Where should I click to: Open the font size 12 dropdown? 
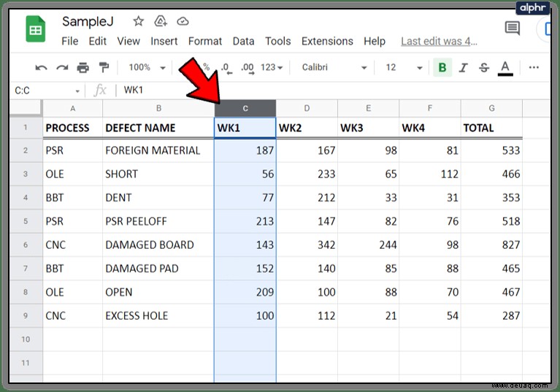404,67
